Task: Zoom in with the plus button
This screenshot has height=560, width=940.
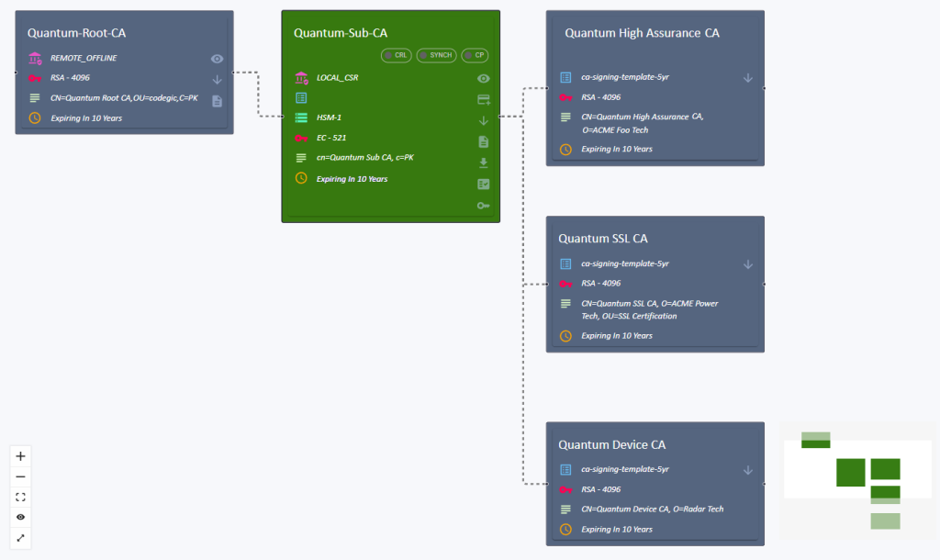Action: (20, 456)
